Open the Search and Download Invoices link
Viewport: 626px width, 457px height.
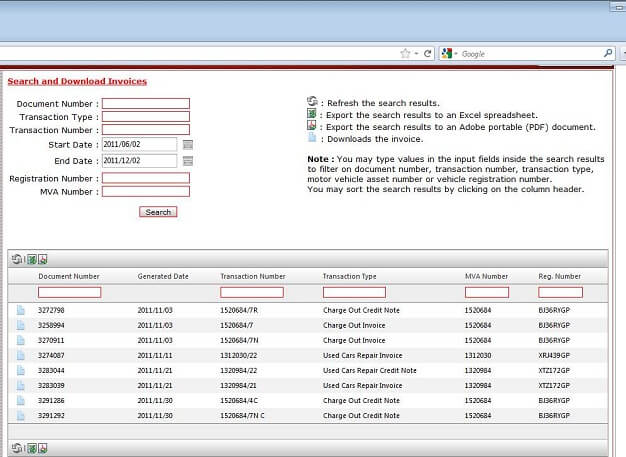(x=77, y=81)
